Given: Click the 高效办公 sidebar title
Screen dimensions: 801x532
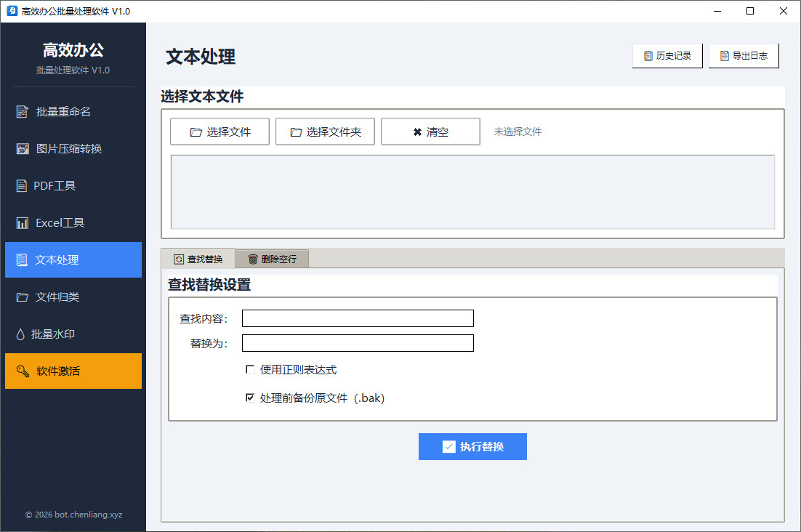Looking at the screenshot, I should (x=73, y=50).
